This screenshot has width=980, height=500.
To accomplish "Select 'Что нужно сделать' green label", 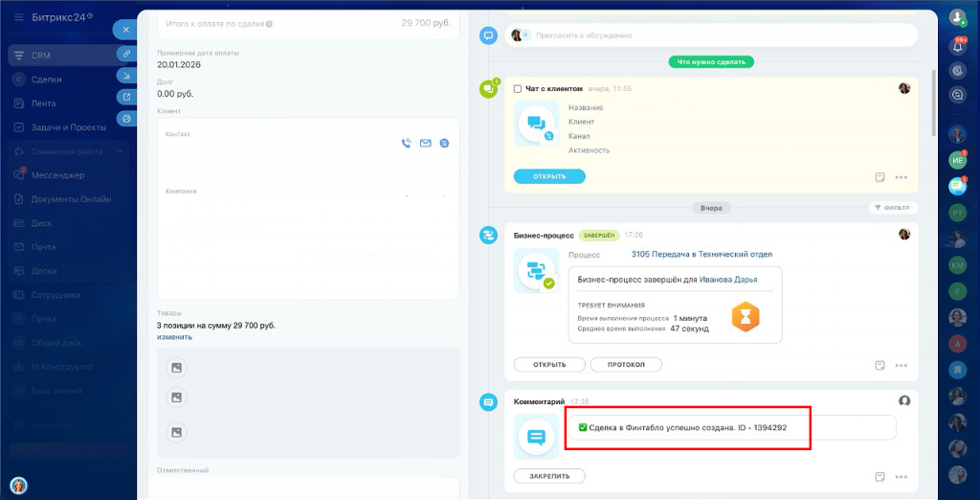I will [x=711, y=62].
